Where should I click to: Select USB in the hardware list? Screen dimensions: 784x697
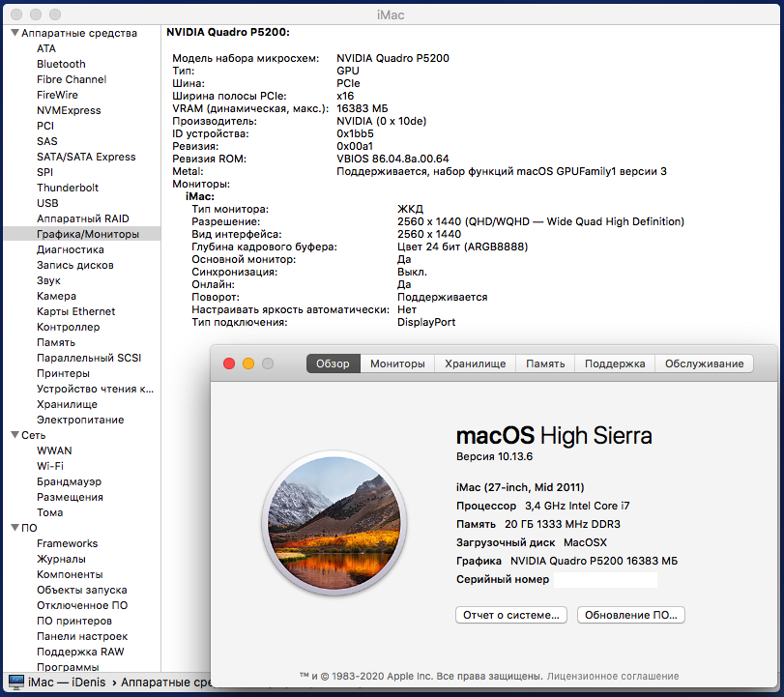coord(47,204)
